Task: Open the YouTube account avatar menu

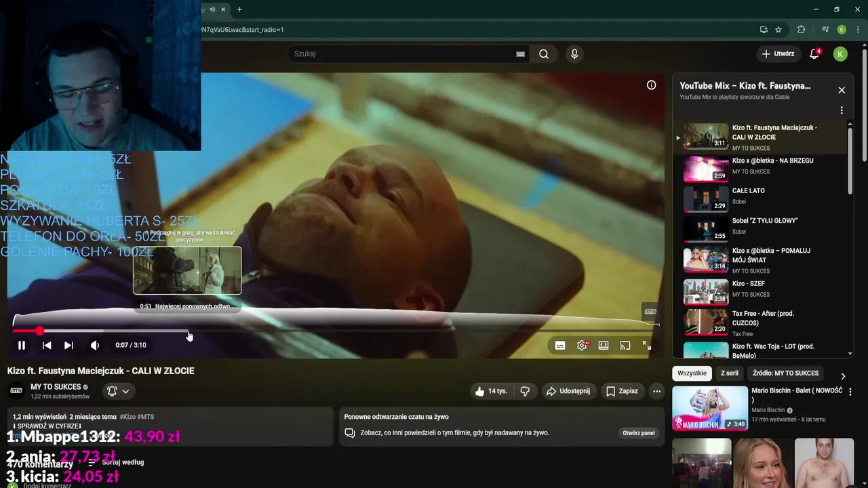Action: click(840, 54)
